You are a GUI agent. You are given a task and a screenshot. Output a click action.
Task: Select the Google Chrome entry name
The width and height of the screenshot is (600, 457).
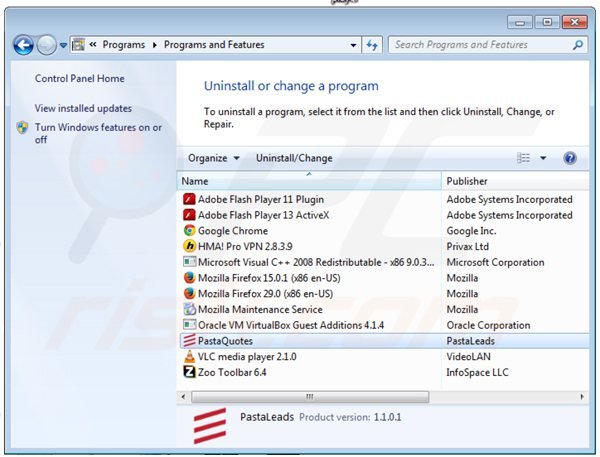[x=233, y=231]
